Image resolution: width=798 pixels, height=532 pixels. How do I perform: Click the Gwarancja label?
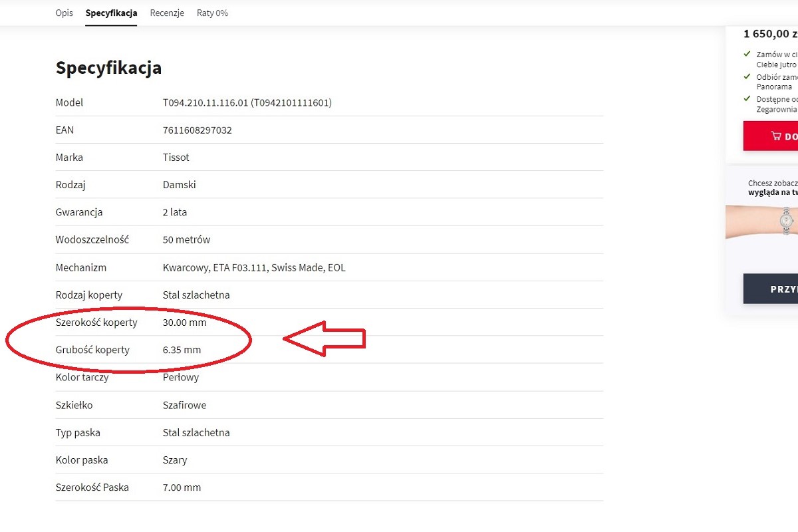(79, 212)
